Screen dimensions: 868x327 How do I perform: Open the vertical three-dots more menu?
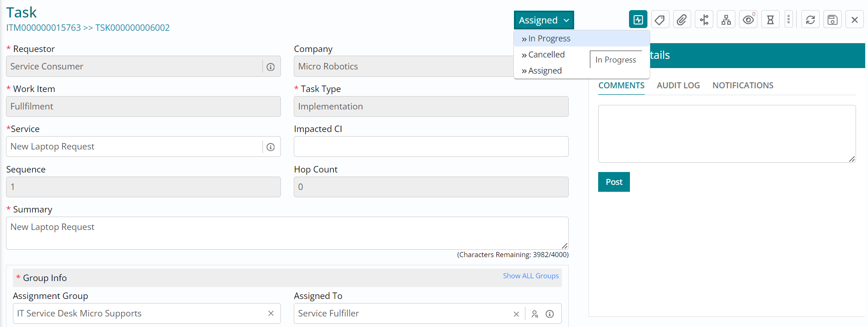[789, 19]
